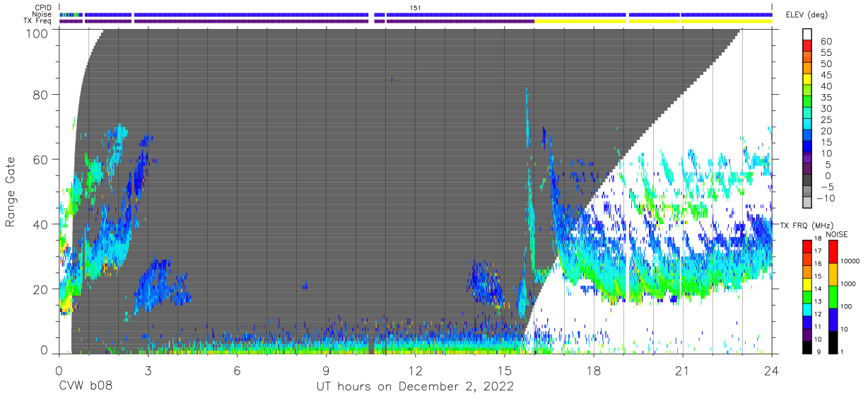Click the 40 tick on Range Gate axis

tap(41, 224)
